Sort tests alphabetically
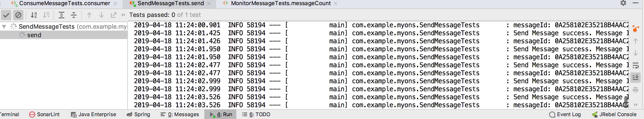644x119 pixels. pos(34,15)
